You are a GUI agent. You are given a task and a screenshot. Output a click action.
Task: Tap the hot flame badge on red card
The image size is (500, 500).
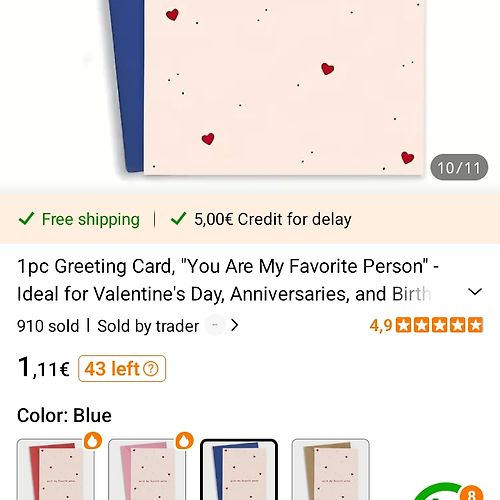click(x=93, y=441)
